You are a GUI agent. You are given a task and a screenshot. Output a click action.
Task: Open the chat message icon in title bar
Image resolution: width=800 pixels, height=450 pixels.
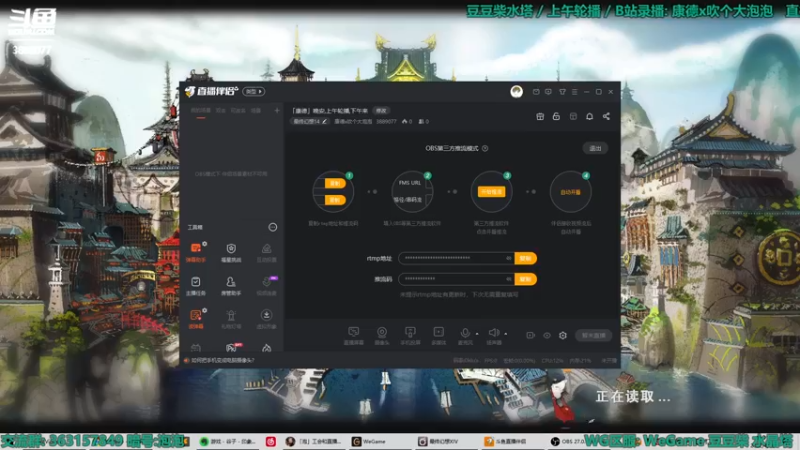pos(548,92)
